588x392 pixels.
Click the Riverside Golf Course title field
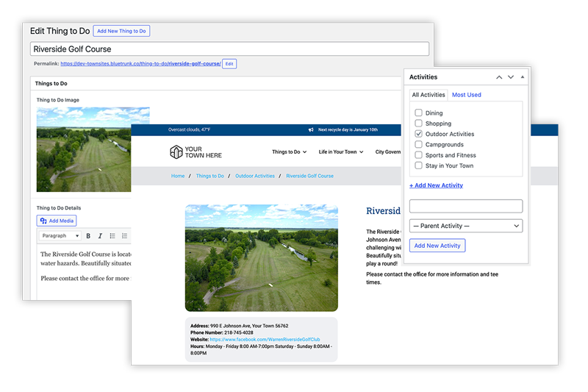[x=229, y=49]
